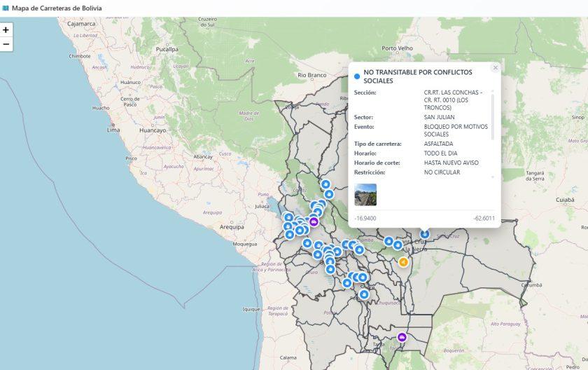Viewport: 588px width, 370px height.
Task: Close the NO TRANSITABLE popup
Action: pyautogui.click(x=496, y=67)
